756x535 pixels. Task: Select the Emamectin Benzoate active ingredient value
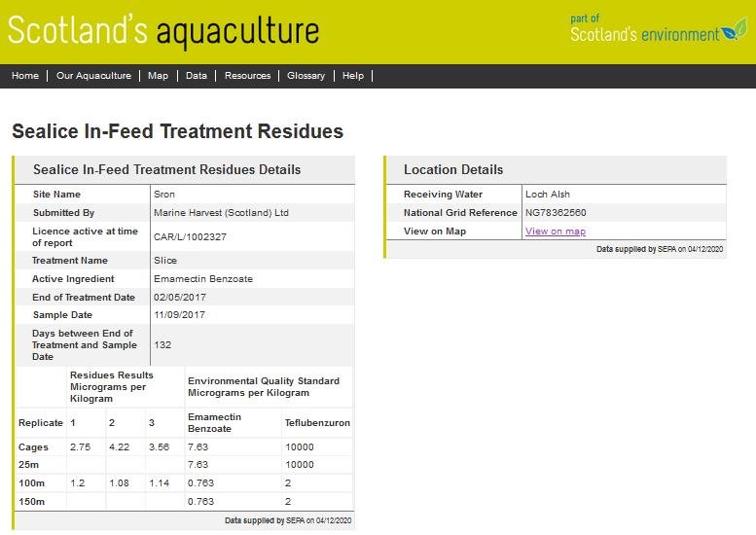click(203, 279)
